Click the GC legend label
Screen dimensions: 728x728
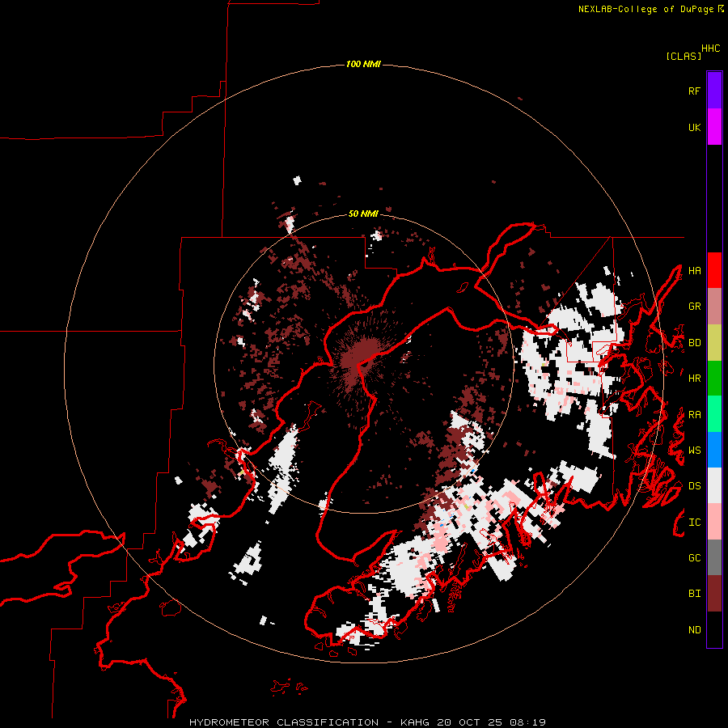point(694,558)
